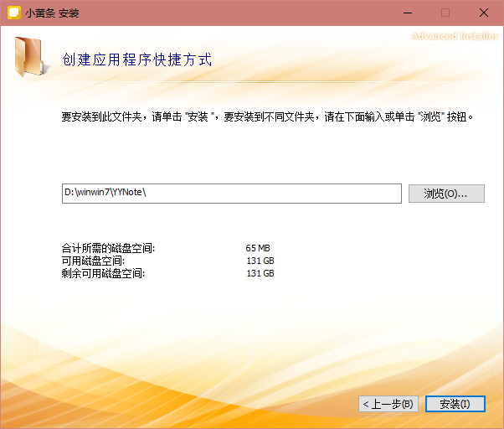The height and width of the screenshot is (429, 504).
Task: Close the installer window
Action: 484,13
